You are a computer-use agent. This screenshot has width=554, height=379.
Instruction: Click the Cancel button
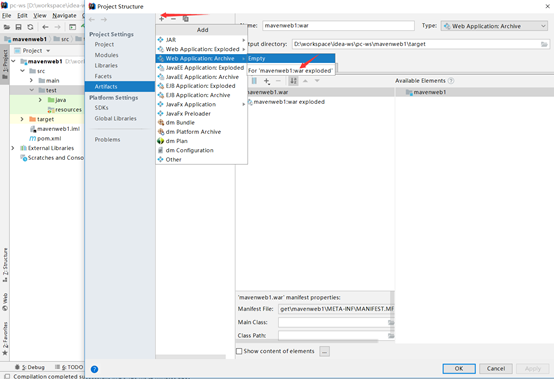(496, 368)
